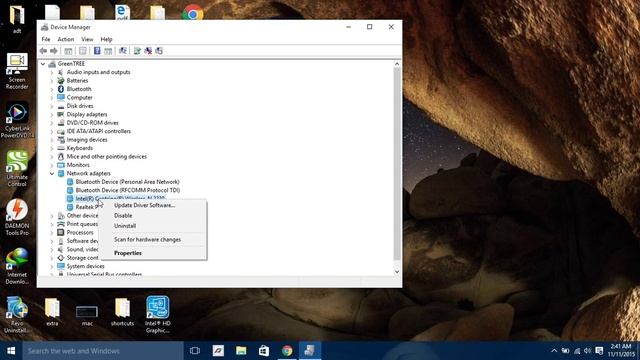Open the Ultimate Control desktop icon

click(17, 169)
